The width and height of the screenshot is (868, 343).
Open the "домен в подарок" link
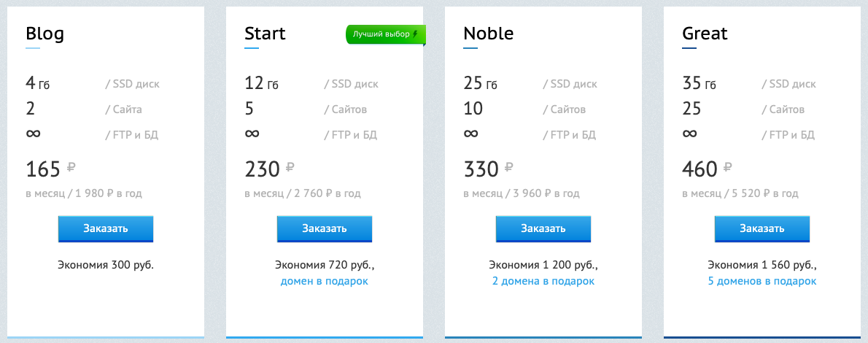pos(325,281)
